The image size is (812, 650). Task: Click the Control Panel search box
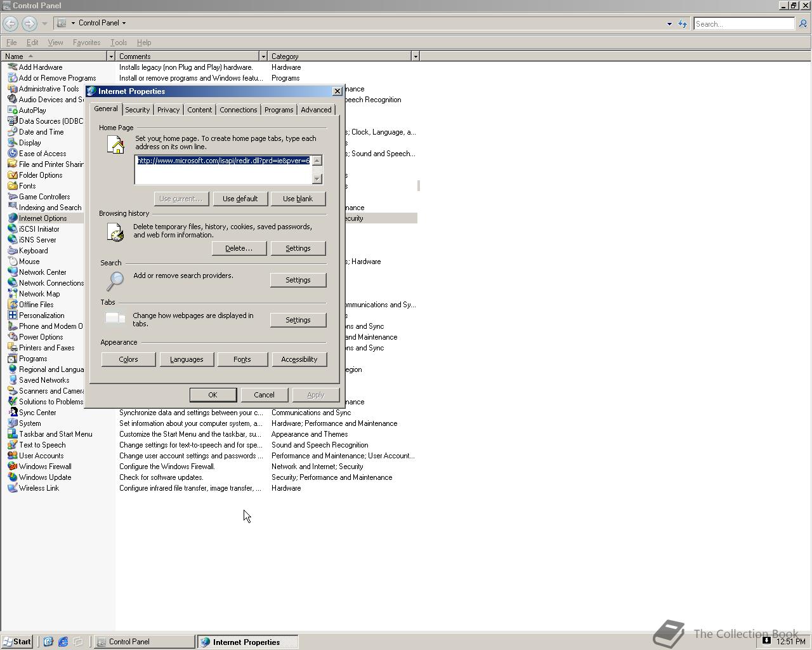744,23
